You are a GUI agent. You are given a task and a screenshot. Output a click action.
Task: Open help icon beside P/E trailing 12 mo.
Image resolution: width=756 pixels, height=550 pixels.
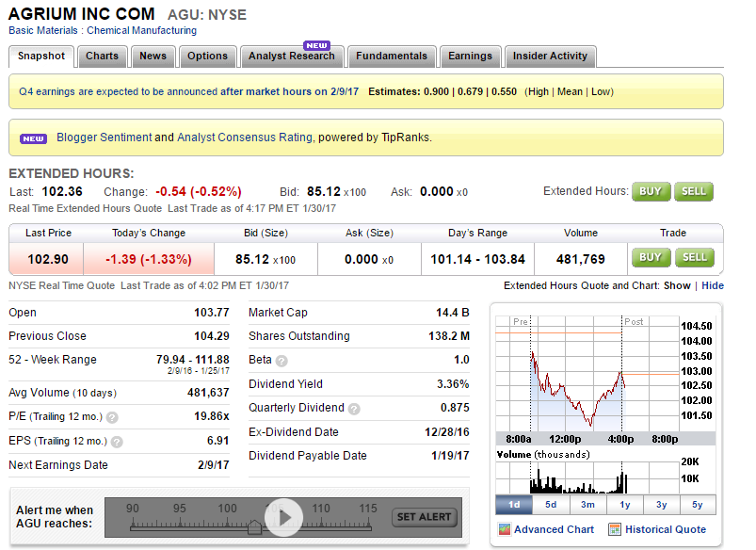coord(112,417)
